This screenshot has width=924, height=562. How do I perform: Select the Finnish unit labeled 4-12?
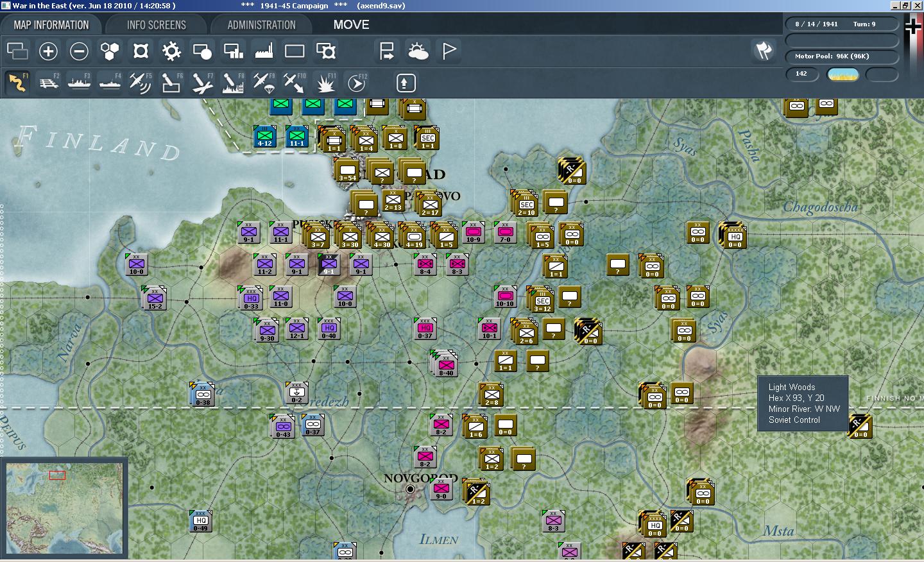[x=265, y=137]
